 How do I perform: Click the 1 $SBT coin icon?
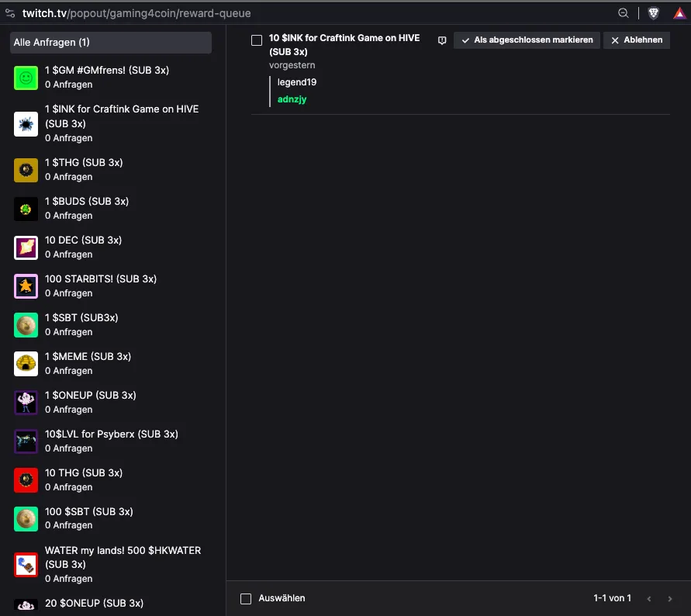tap(26, 325)
